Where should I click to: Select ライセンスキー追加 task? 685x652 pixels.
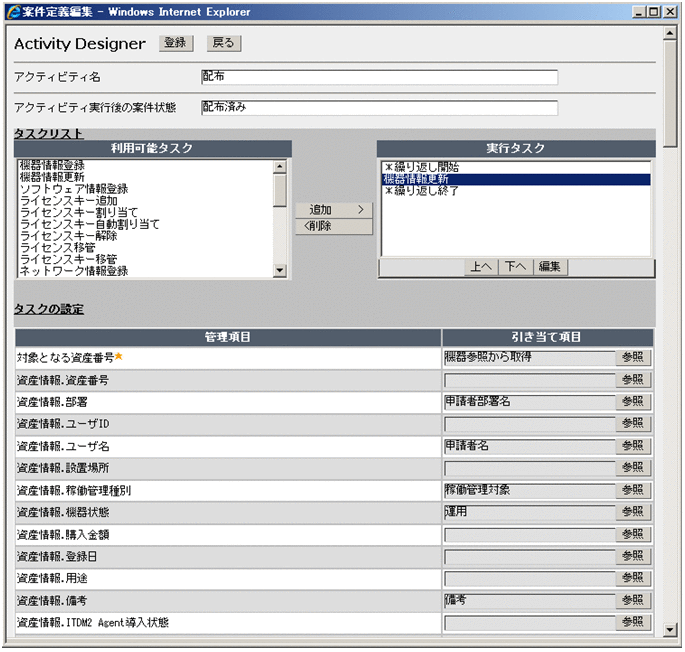point(69,201)
